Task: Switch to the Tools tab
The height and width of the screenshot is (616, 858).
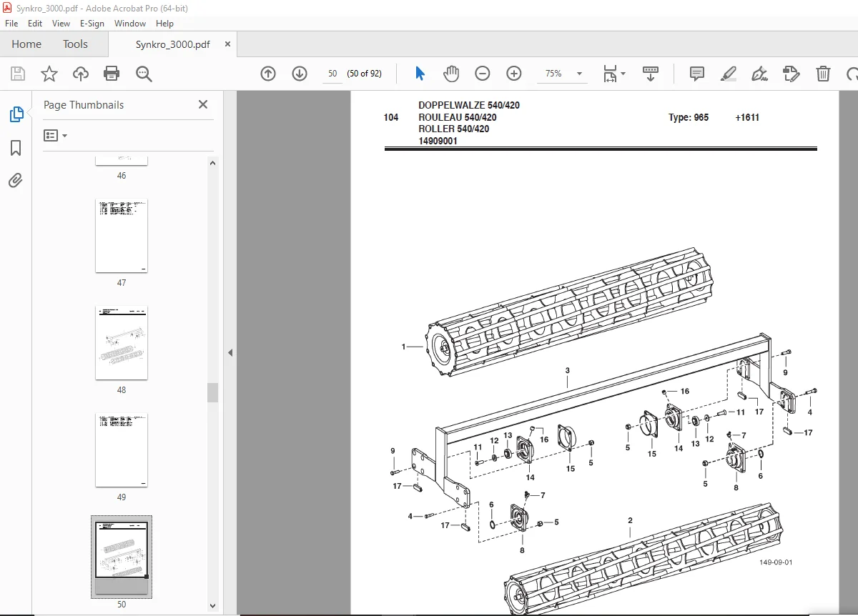Action: 75,44
